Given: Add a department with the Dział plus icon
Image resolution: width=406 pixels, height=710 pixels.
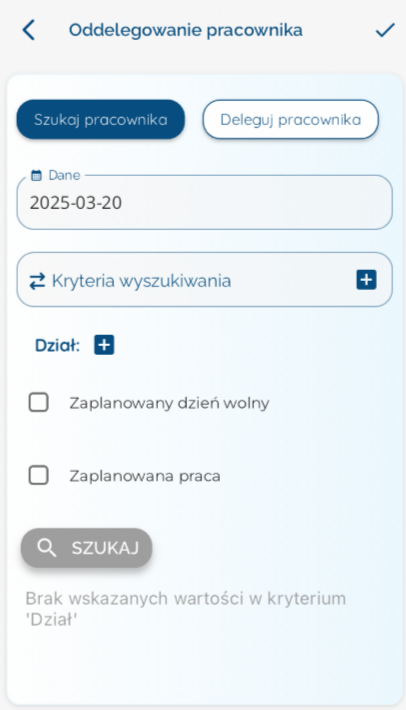Looking at the screenshot, I should click(x=104, y=345).
